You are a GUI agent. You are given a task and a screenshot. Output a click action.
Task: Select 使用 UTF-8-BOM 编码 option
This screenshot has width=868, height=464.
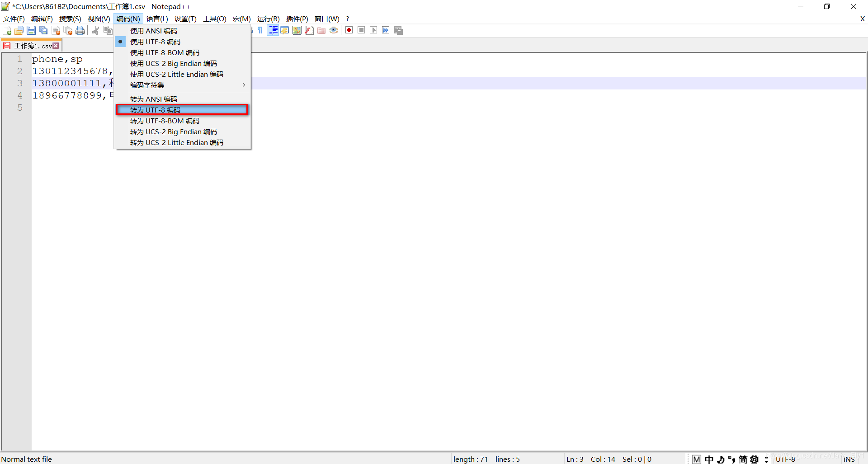[x=182, y=52]
